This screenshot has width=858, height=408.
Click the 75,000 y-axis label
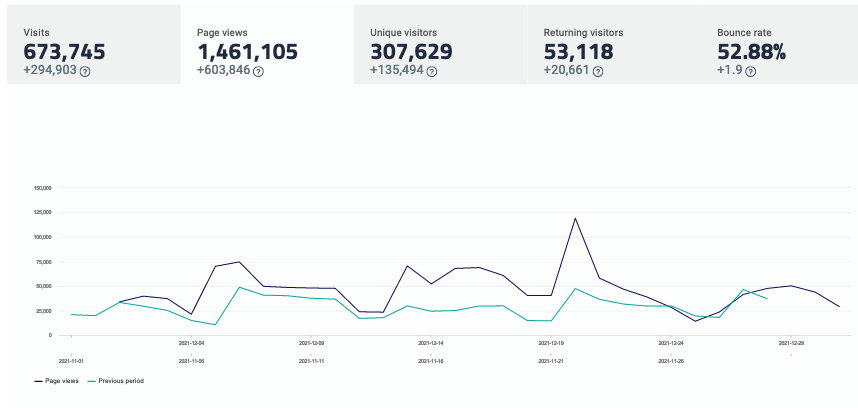(44, 262)
